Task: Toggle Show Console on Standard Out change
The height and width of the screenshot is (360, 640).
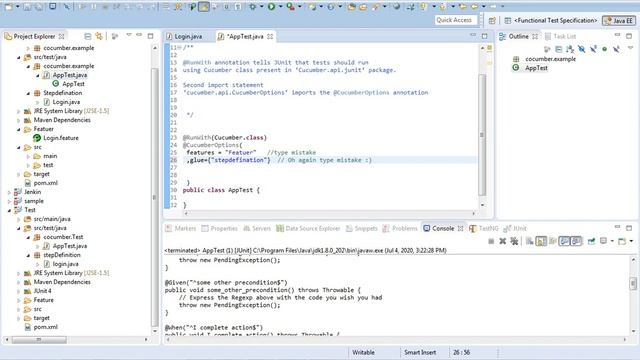Action: [x=564, y=241]
